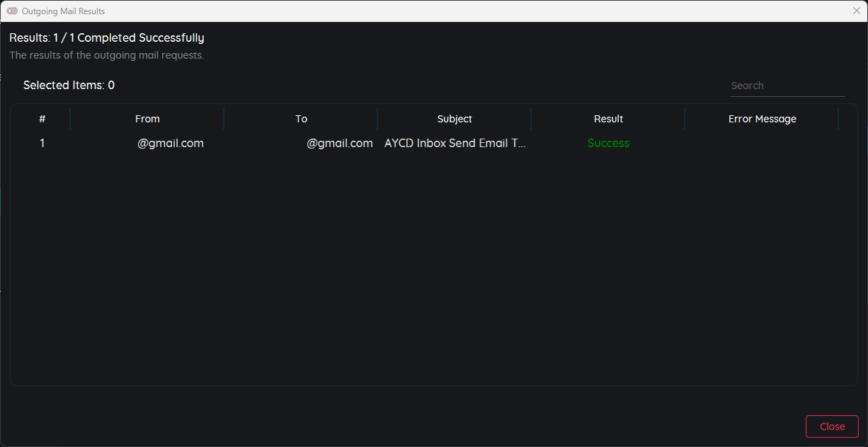Click the Outgoing Mail Results window title

coord(63,11)
